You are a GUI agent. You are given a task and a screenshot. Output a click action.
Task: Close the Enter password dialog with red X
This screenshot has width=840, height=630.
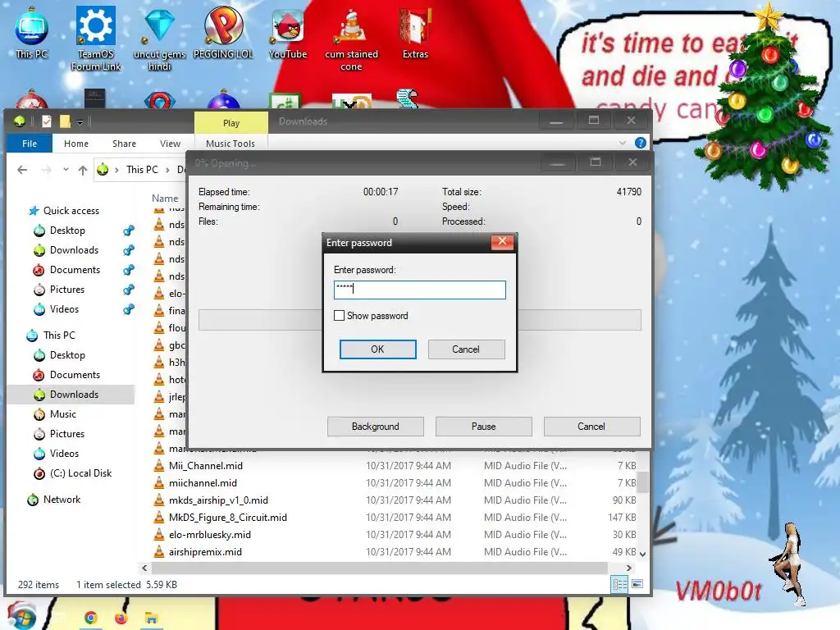tap(503, 242)
